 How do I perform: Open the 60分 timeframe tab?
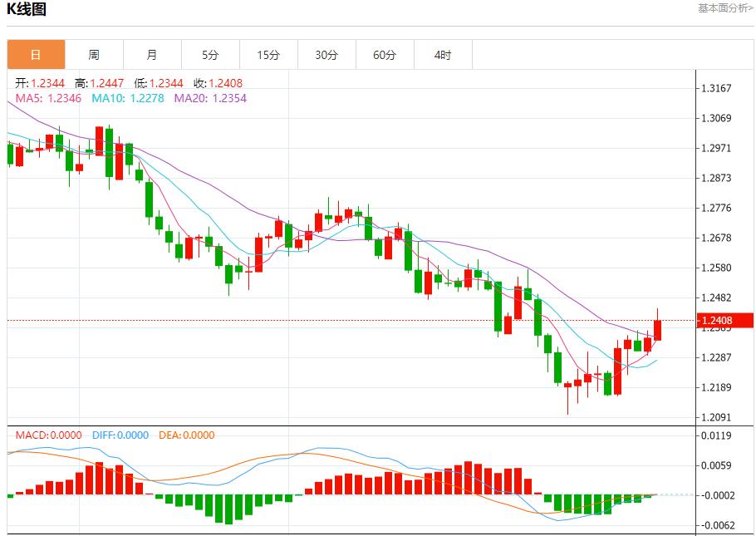[x=385, y=55]
